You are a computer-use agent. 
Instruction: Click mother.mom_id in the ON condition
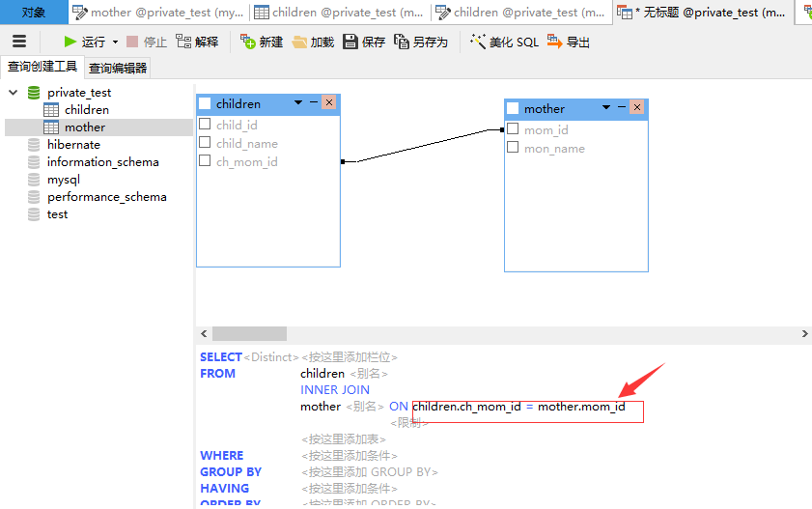[581, 407]
